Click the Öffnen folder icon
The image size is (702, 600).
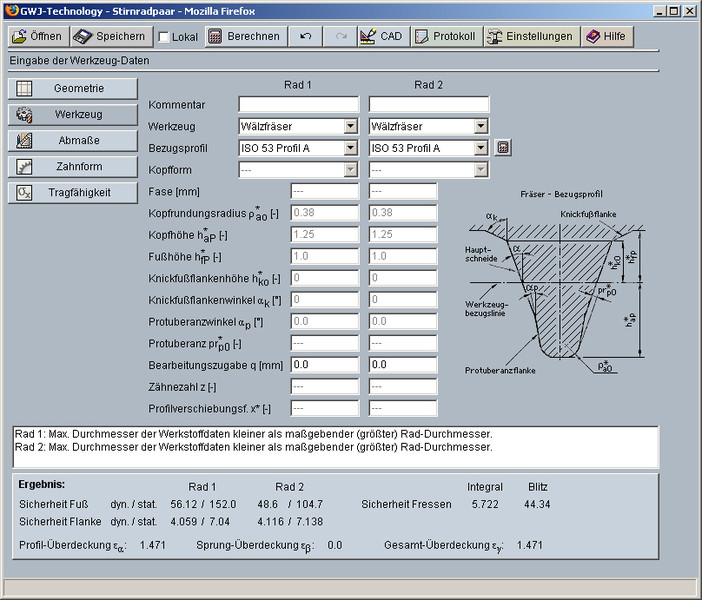click(19, 36)
